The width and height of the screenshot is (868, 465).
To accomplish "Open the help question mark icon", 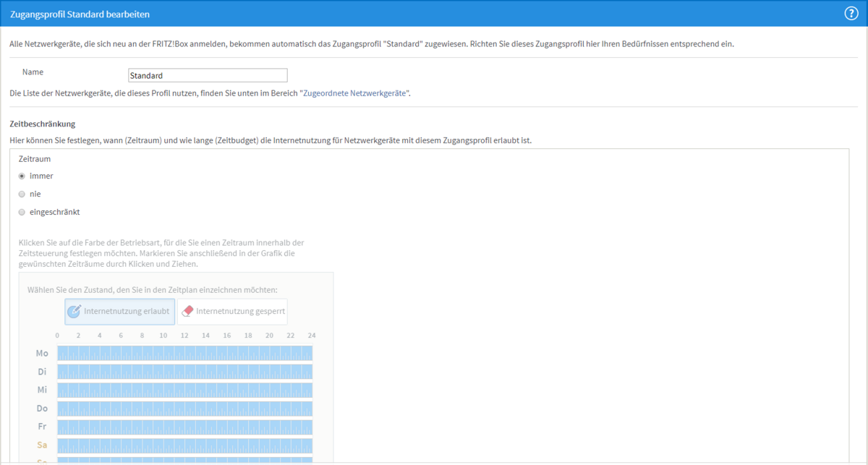I will click(851, 14).
